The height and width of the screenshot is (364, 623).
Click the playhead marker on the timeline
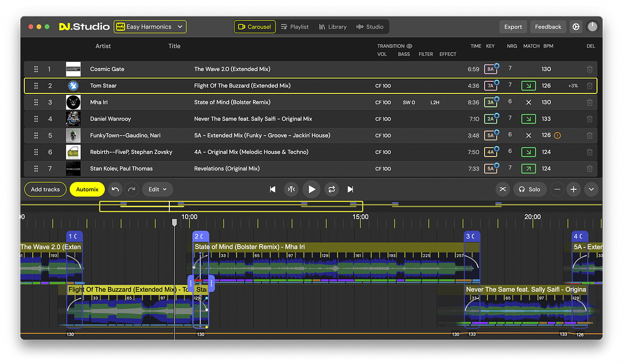pyautogui.click(x=175, y=222)
